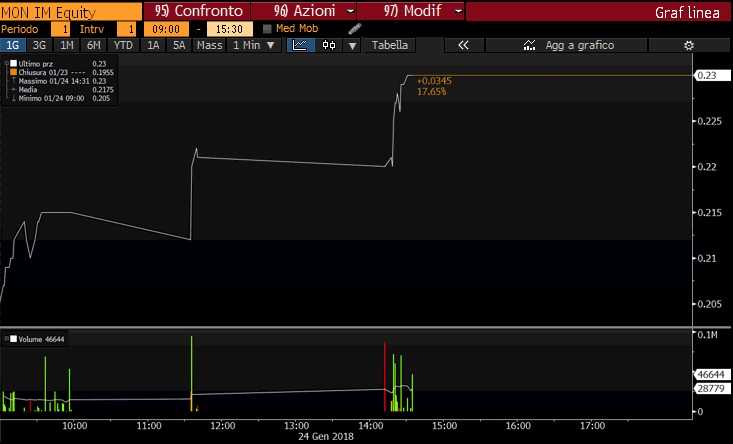This screenshot has width=733, height=444.
Task: Open the 97) Modif dropdown menu
Action: 411,11
